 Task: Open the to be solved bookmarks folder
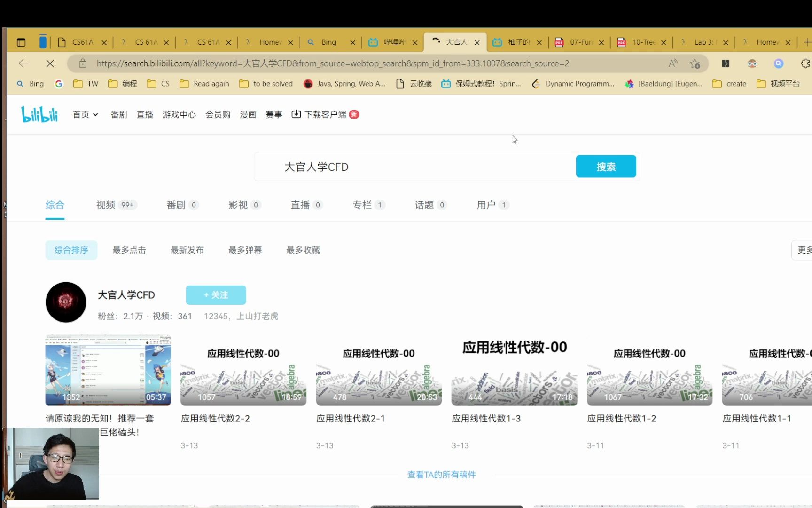tap(266, 84)
